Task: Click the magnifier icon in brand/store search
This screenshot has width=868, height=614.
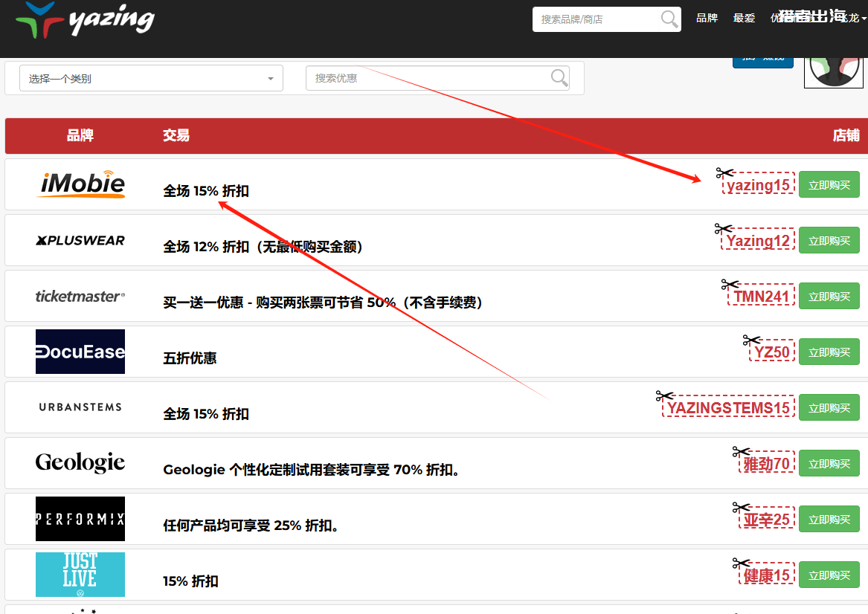Action: point(669,19)
